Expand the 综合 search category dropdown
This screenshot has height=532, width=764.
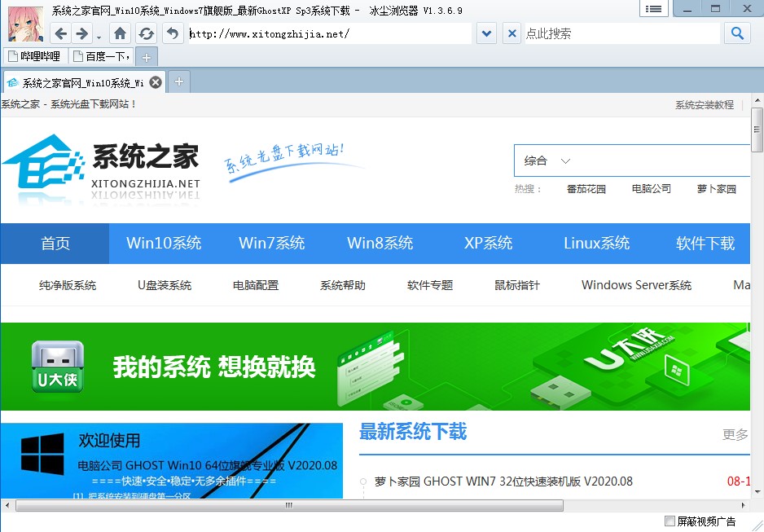(547, 160)
